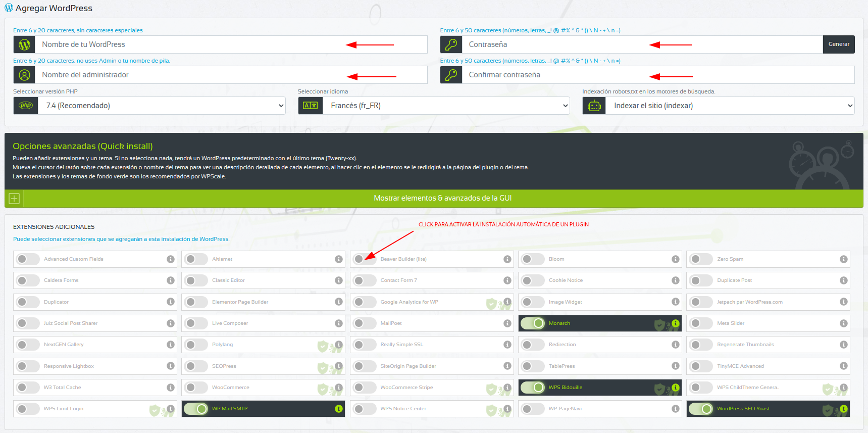Disable the WP Mail SMTP toggle
Screen dimensions: 868x433
point(196,409)
